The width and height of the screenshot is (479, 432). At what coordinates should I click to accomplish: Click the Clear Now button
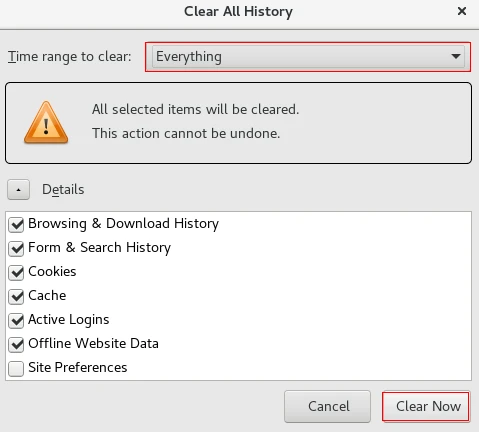click(x=426, y=406)
